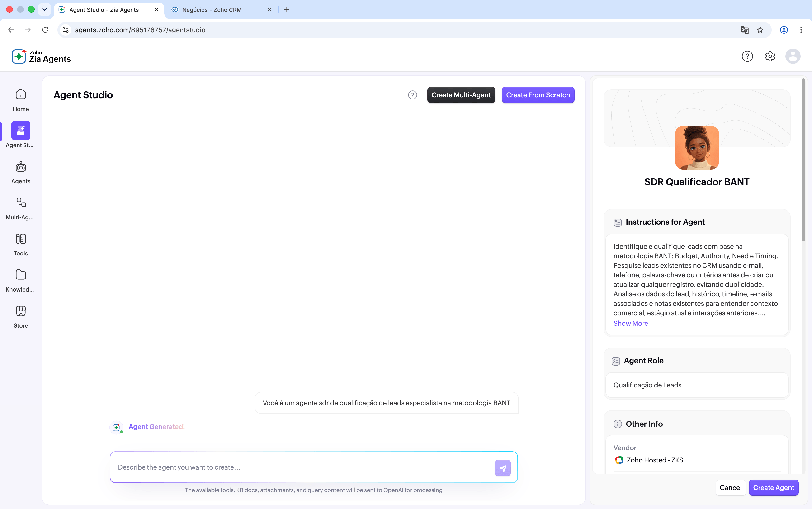View site information for agents.zoho.com
Viewport: 812px width, 509px height.
point(66,30)
